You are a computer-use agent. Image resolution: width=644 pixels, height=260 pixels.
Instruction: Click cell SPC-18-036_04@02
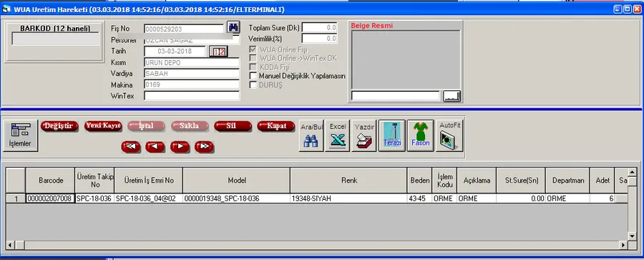pos(149,198)
